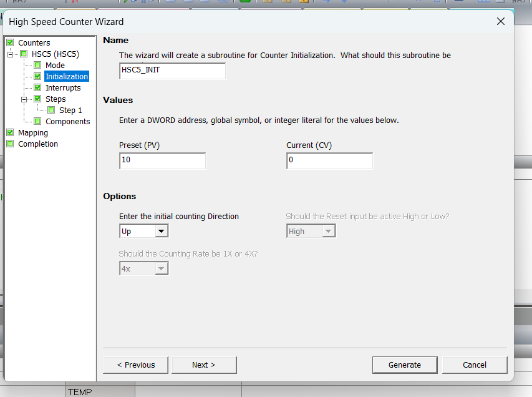Collapse the HSC5 (HSC5) tree node
The width and height of the screenshot is (532, 397).
tap(11, 54)
